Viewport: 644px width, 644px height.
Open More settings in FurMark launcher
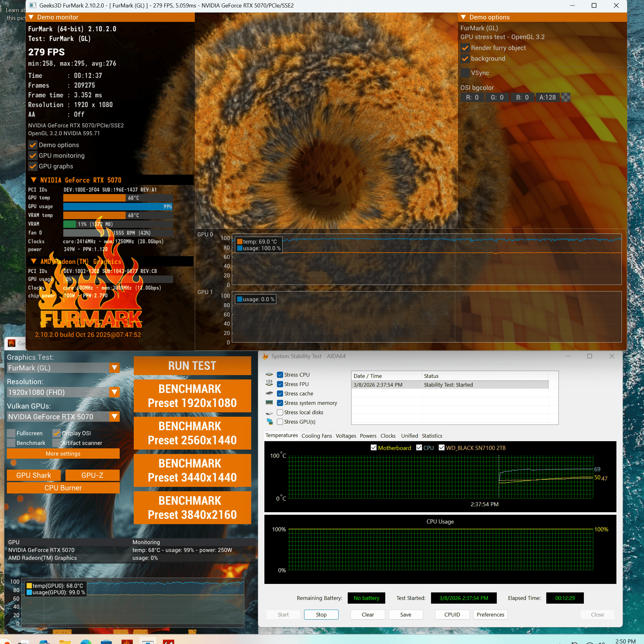(63, 454)
